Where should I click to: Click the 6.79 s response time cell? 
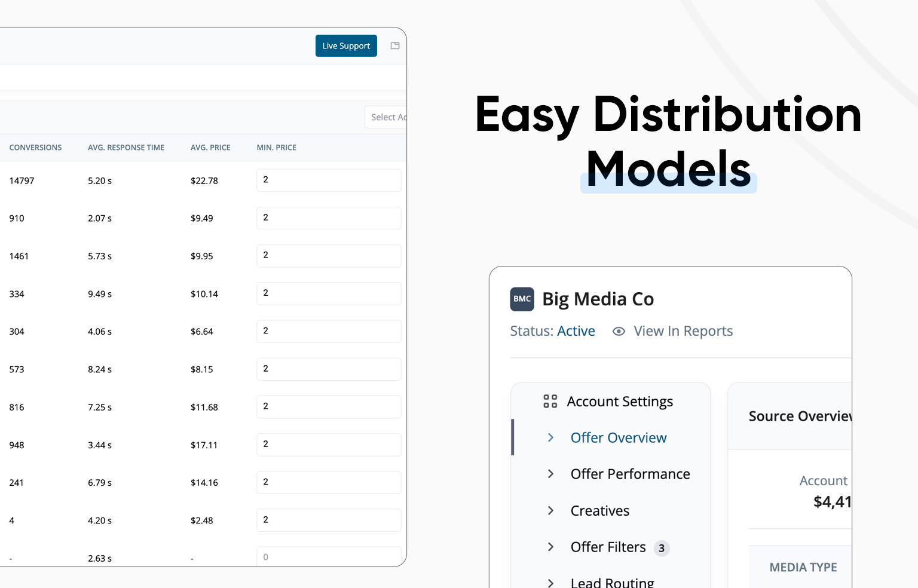100,482
